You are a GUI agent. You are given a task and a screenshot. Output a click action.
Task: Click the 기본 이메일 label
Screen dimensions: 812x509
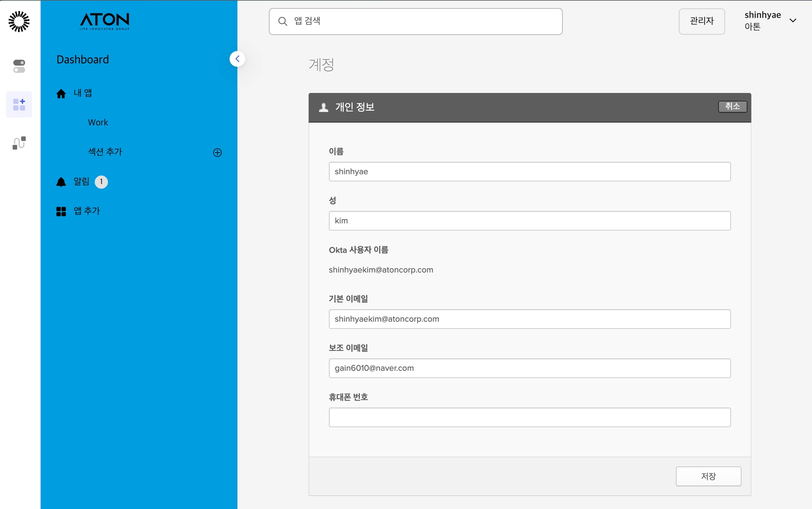pos(349,299)
